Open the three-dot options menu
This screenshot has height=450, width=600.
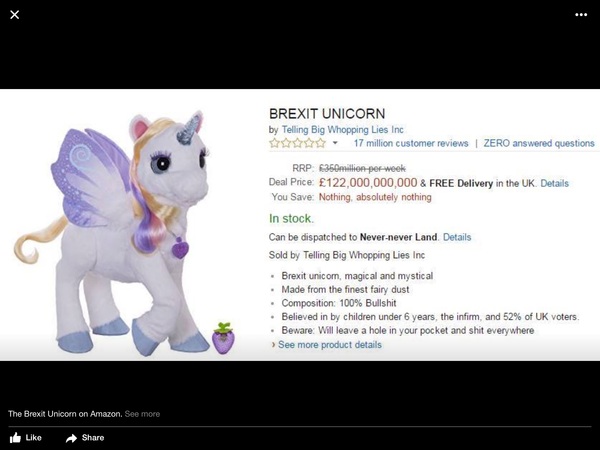(x=581, y=15)
